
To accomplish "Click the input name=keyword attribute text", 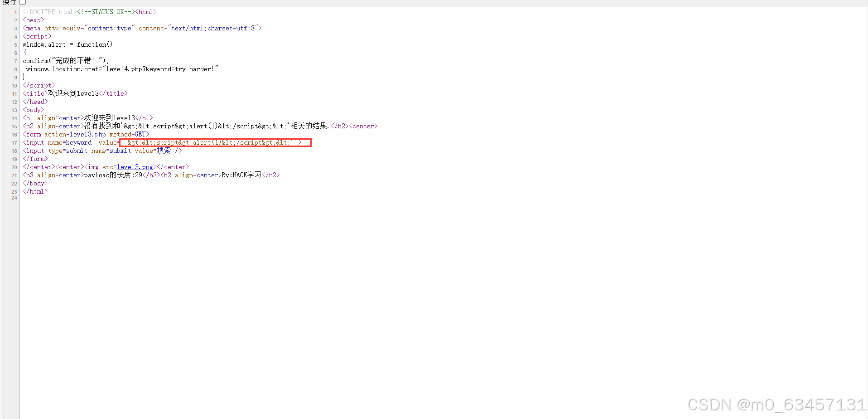I will (70, 142).
